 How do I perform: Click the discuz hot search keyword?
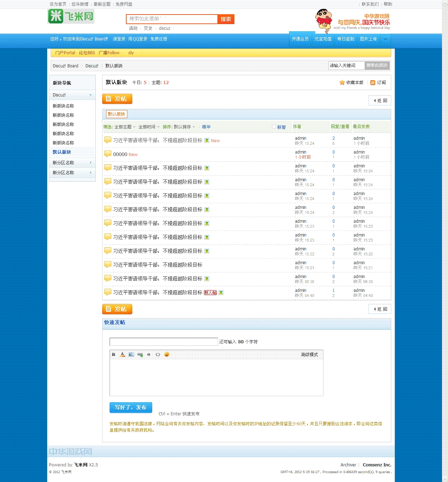(165, 28)
